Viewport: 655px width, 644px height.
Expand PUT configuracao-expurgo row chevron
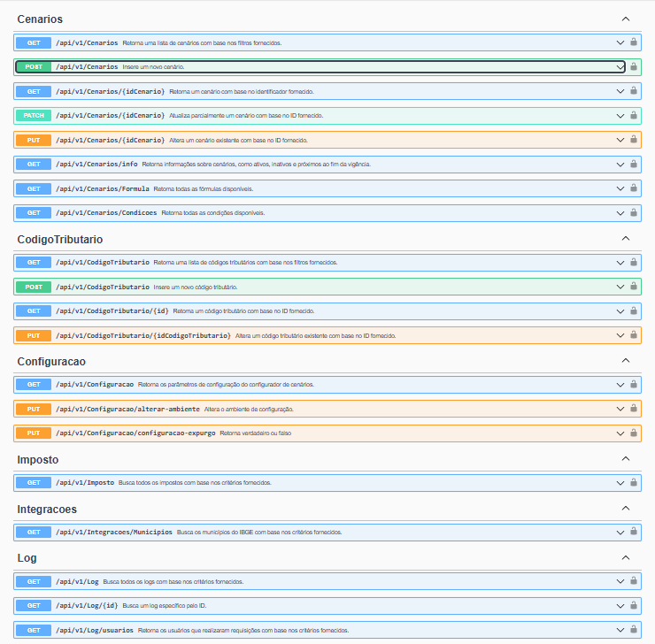coord(620,433)
